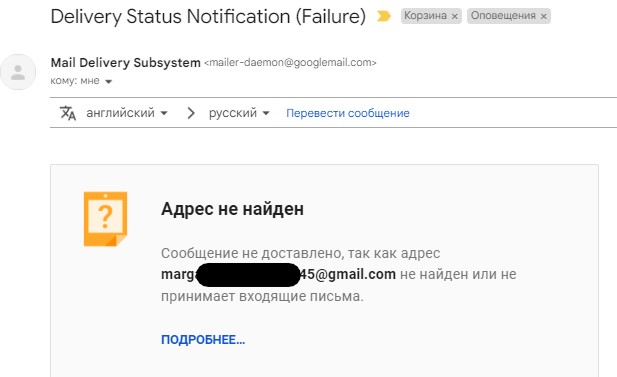Click the sender avatar icon
Image resolution: width=617 pixels, height=377 pixels.
pos(18,72)
